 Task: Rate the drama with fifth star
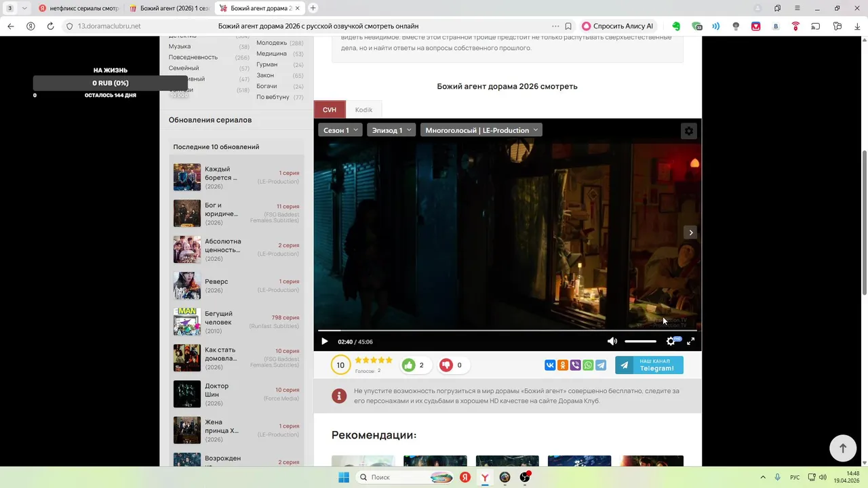click(x=389, y=361)
